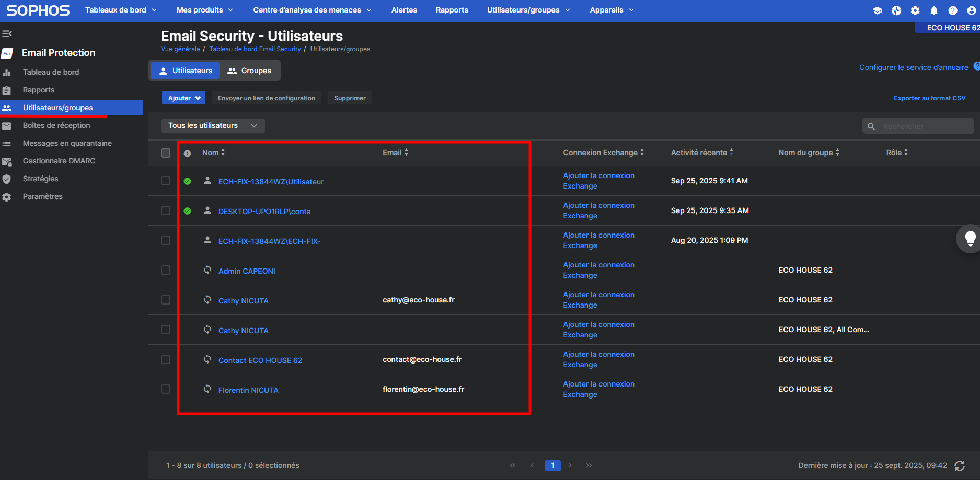Open the Florentin NICUTA user link
The image size is (980, 480).
pyautogui.click(x=248, y=390)
